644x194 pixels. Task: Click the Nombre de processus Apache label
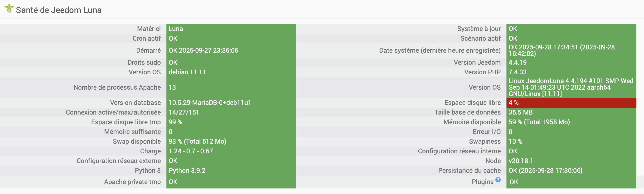click(x=117, y=87)
